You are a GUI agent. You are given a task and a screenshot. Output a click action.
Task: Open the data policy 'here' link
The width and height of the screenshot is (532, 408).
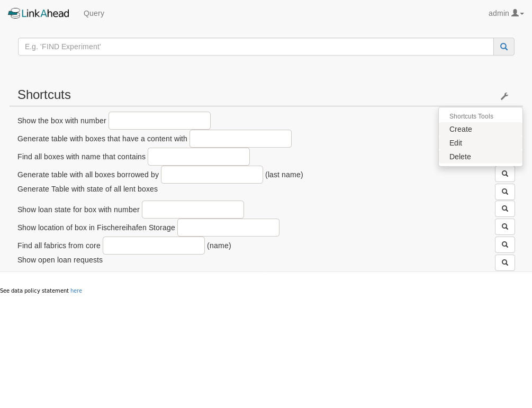76,291
